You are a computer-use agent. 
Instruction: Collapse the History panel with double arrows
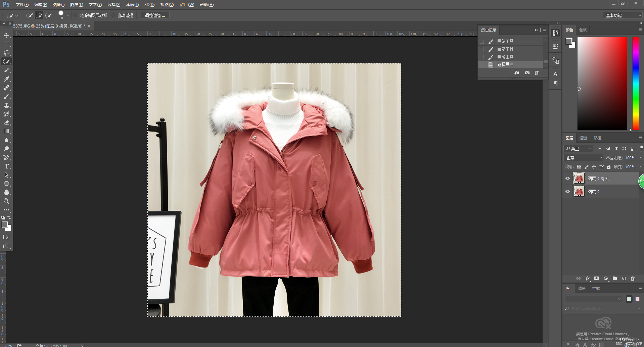click(536, 30)
